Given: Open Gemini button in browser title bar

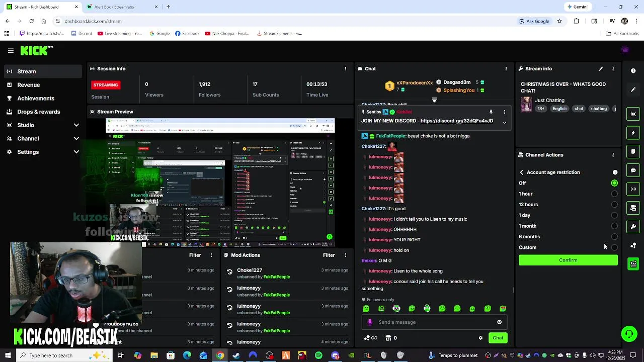Looking at the screenshot, I should (577, 7).
